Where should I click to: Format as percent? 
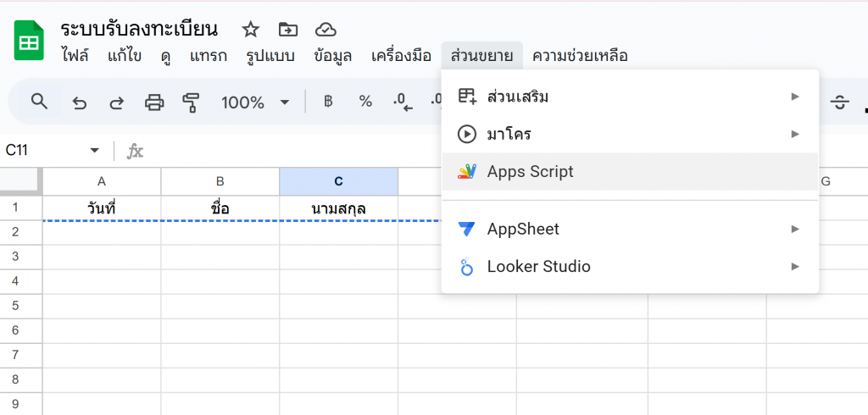(x=365, y=102)
